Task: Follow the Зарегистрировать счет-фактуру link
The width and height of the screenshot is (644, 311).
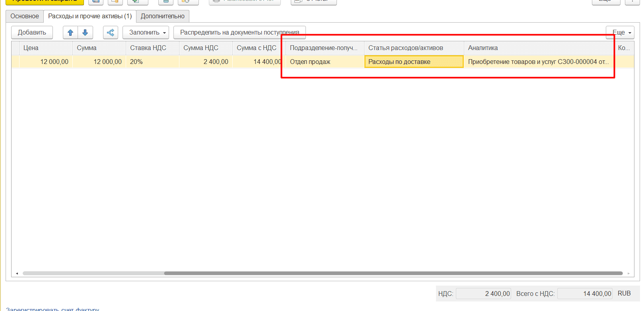Action: [x=53, y=309]
